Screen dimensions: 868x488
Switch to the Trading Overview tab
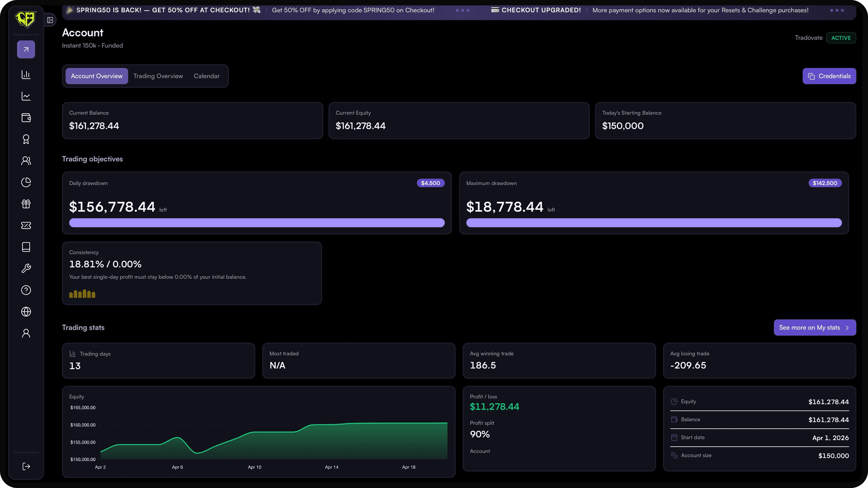pos(158,76)
